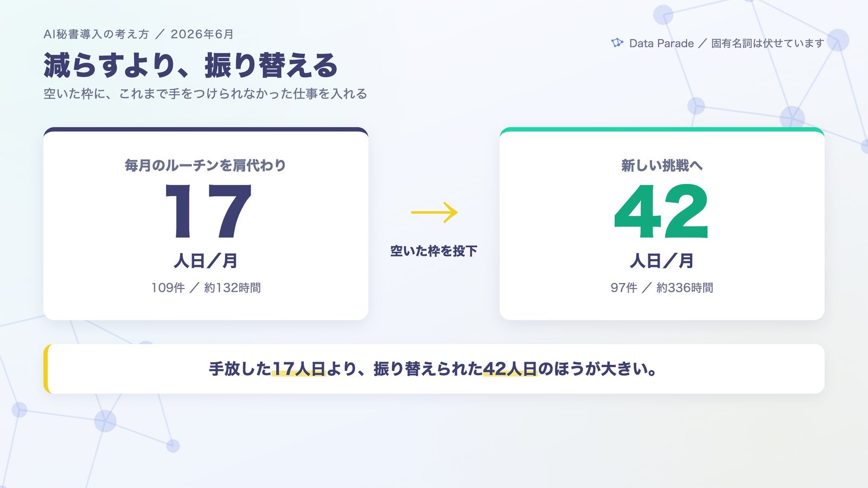Click the caption 空いた枠を投下
This screenshot has width=868, height=488.
coord(434,251)
